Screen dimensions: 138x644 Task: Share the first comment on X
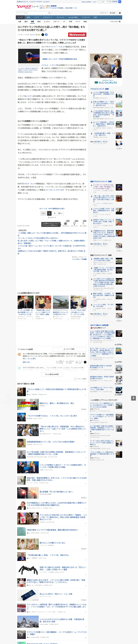point(85,362)
